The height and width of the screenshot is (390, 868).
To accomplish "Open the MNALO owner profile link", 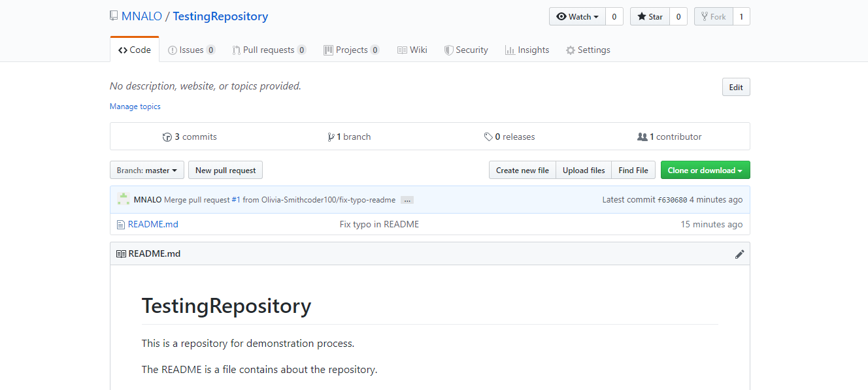I will [x=142, y=16].
